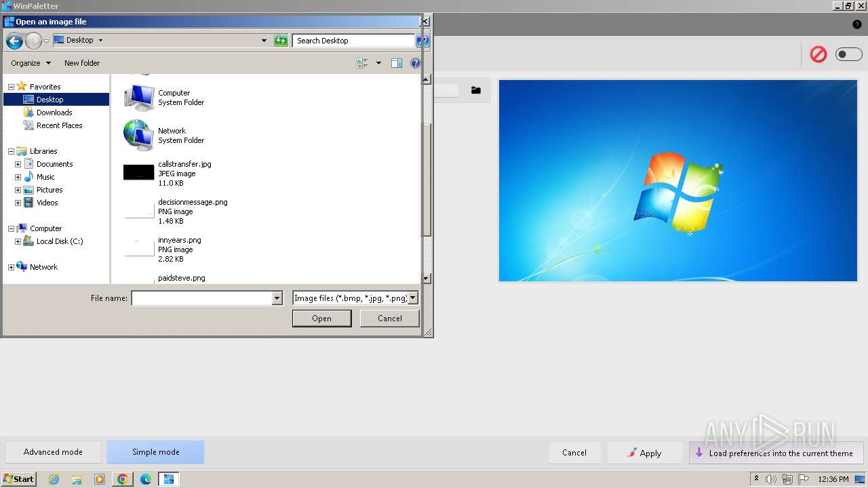Click the back arrow in file dialog
This screenshot has width=868, height=488.
click(14, 41)
